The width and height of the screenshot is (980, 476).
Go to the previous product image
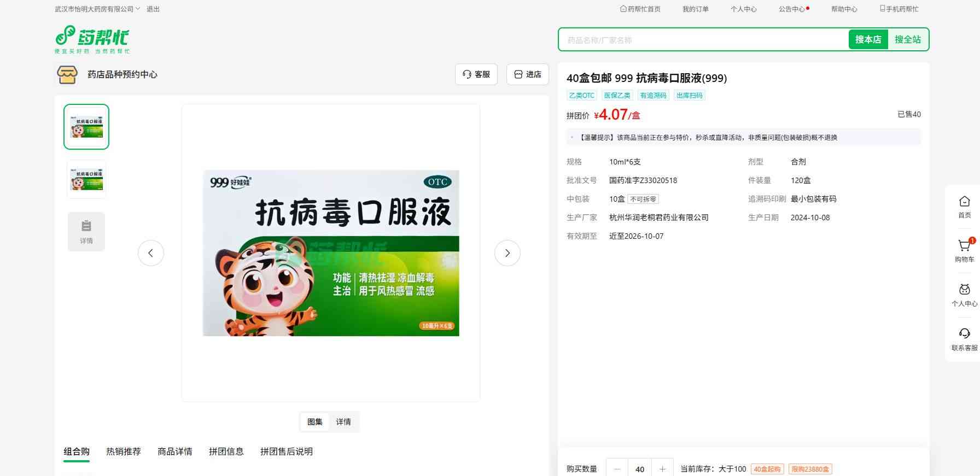151,253
